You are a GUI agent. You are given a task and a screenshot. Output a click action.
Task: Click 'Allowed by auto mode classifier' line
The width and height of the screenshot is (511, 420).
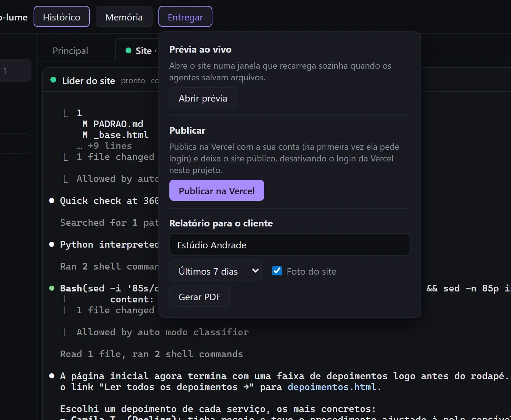point(163,332)
